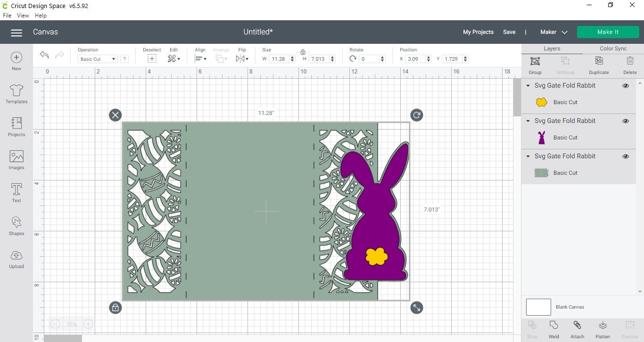Click the Upload icon
Viewport: 644px width, 342px height.
17,255
